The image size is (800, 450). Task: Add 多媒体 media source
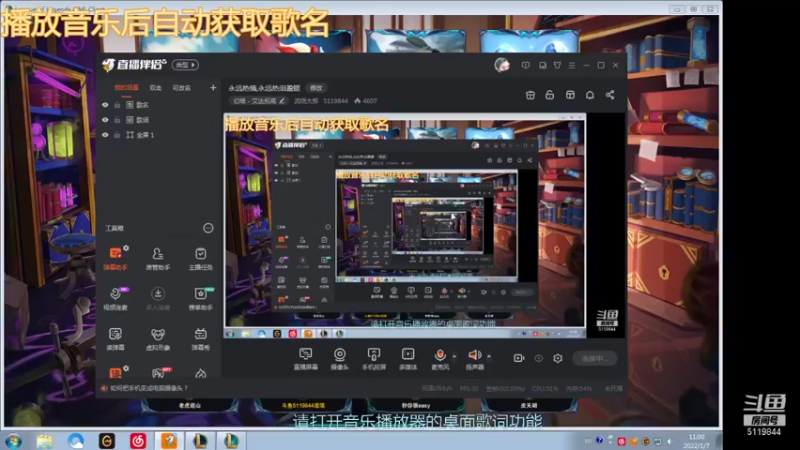408,359
